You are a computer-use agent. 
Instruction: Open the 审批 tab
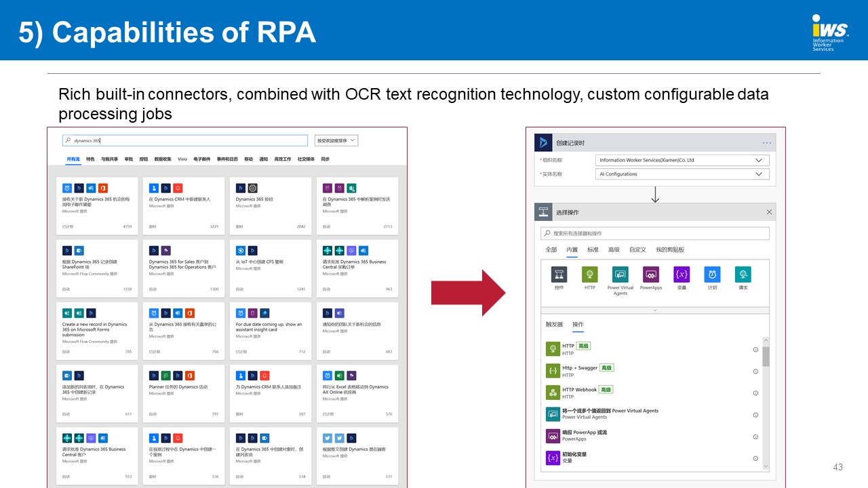129,159
